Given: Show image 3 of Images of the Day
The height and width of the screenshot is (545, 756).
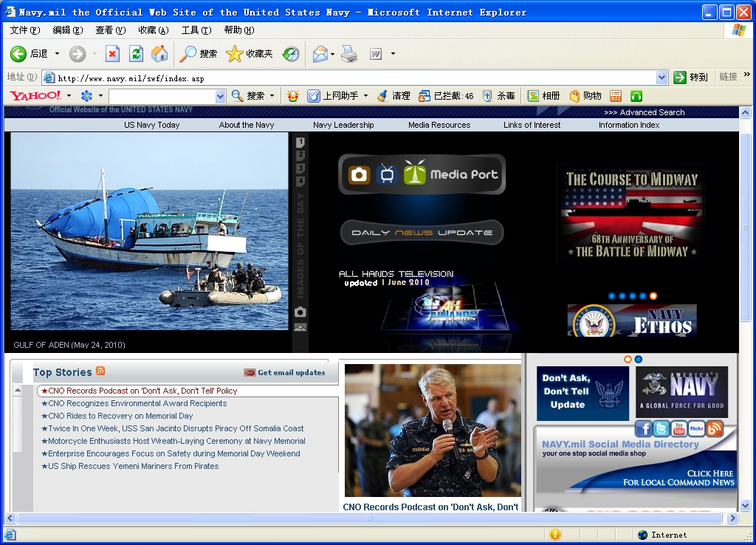Looking at the screenshot, I should point(300,168).
